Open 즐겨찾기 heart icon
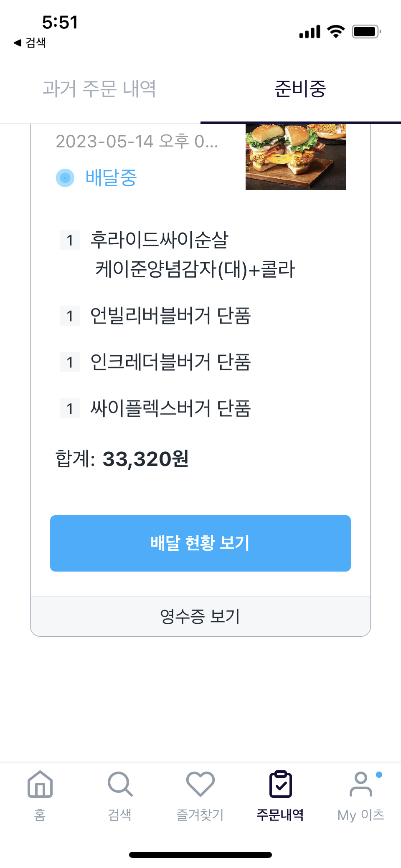The width and height of the screenshot is (401, 868). (200, 784)
